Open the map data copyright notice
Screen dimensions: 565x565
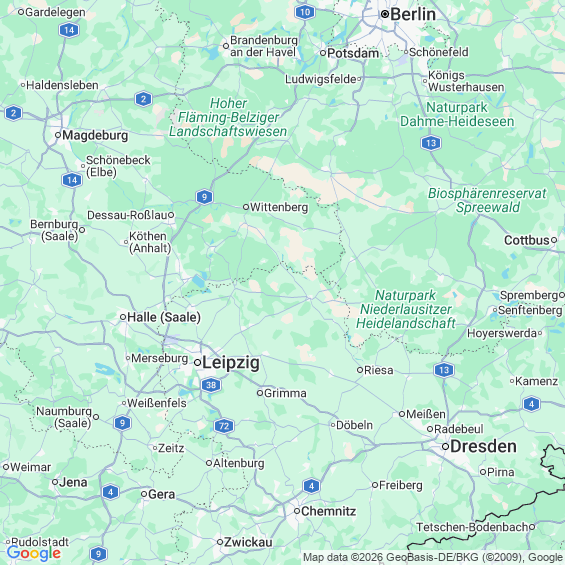(x=433, y=557)
